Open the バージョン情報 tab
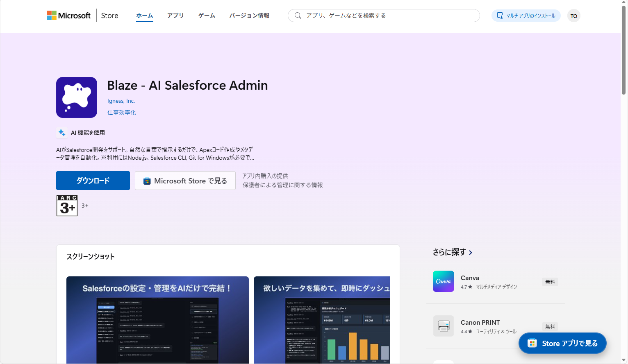This screenshot has height=364, width=628. [x=249, y=16]
